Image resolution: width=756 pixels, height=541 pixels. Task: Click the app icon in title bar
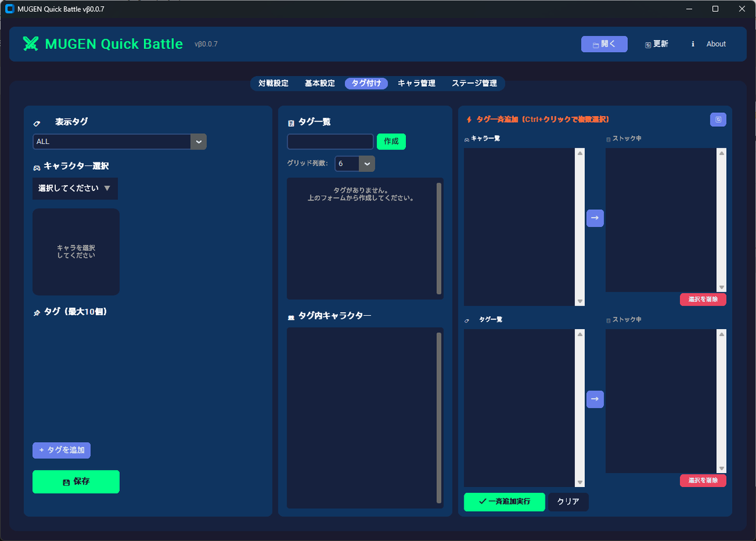pos(9,9)
